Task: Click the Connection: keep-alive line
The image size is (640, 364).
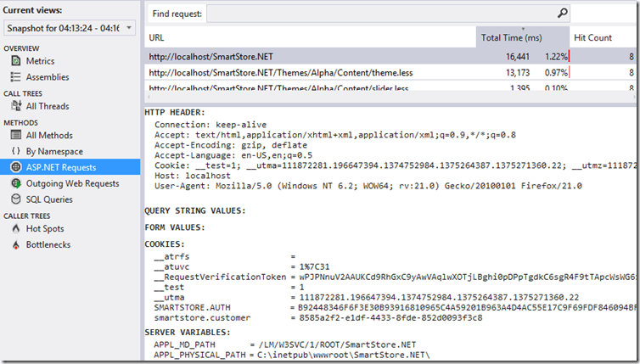Action: click(x=211, y=125)
